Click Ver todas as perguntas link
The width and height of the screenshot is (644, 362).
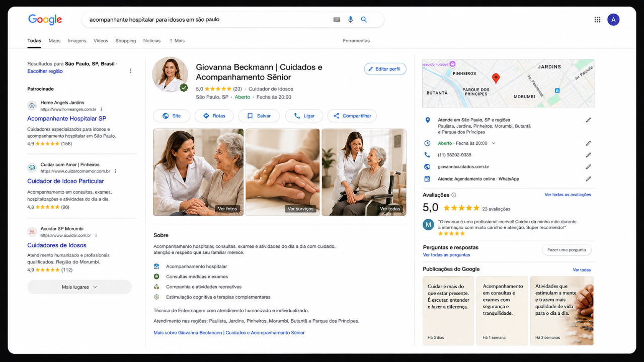(x=446, y=255)
